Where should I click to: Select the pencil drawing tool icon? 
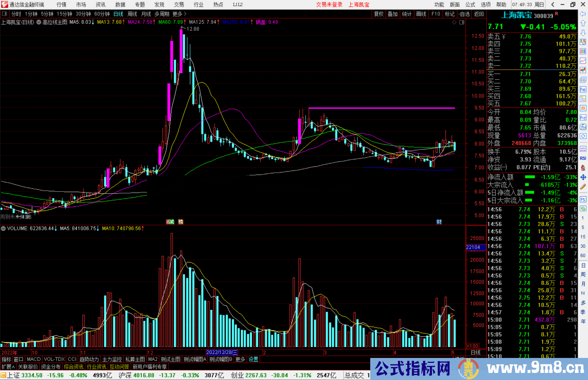coord(583,187)
